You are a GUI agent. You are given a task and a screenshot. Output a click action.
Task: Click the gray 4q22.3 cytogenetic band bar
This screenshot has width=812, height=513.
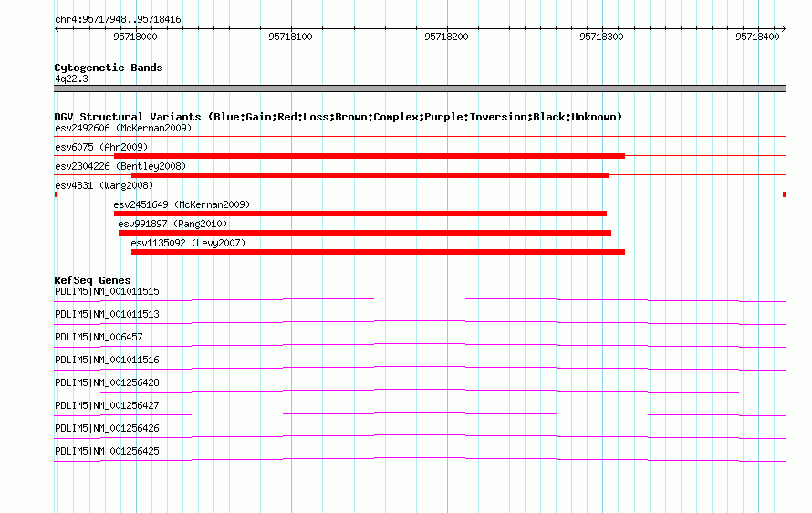(420, 89)
